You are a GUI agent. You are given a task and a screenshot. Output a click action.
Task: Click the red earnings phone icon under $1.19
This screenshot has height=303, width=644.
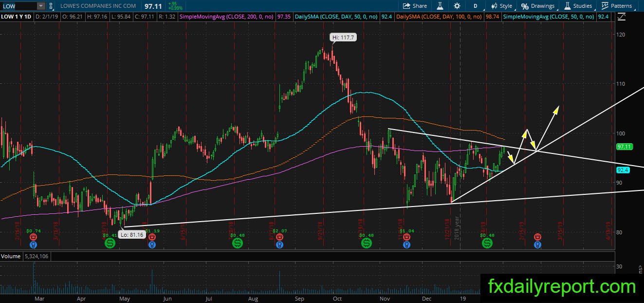[x=152, y=236]
